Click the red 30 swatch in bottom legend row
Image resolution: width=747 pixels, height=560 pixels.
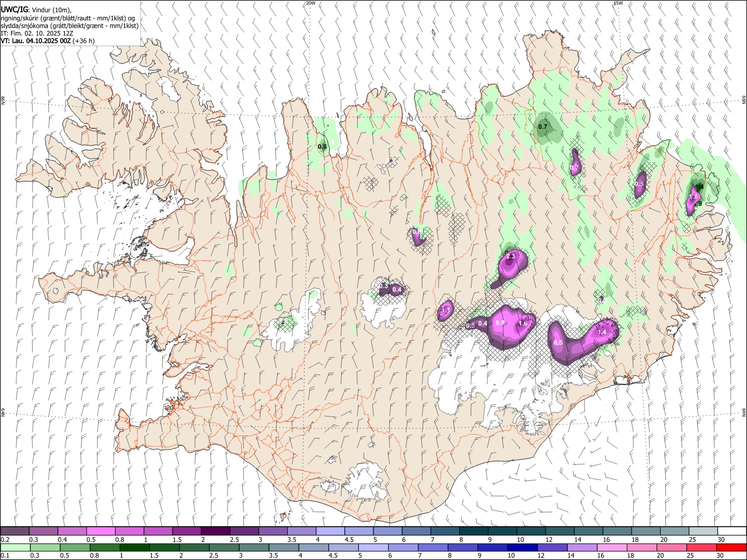coord(731,547)
